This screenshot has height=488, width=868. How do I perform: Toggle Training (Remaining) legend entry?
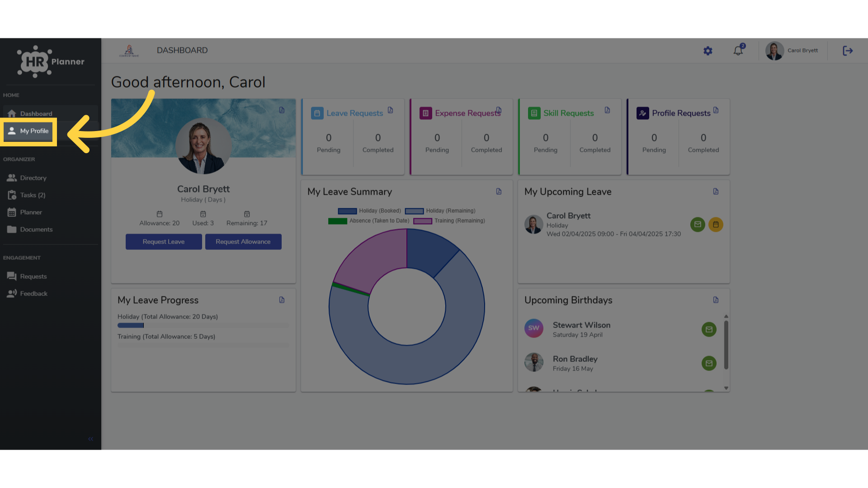[449, 221]
